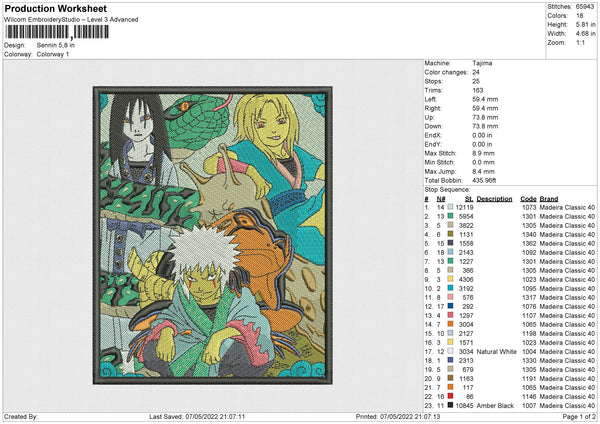Click the Zoom value '1:1'
The height and width of the screenshot is (424, 600).
click(580, 42)
